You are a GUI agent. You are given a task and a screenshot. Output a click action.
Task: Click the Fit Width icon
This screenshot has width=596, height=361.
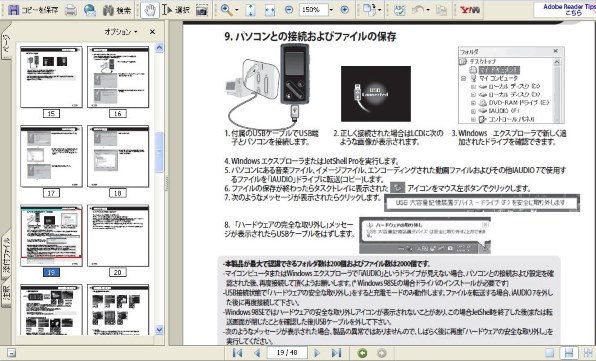click(270, 10)
